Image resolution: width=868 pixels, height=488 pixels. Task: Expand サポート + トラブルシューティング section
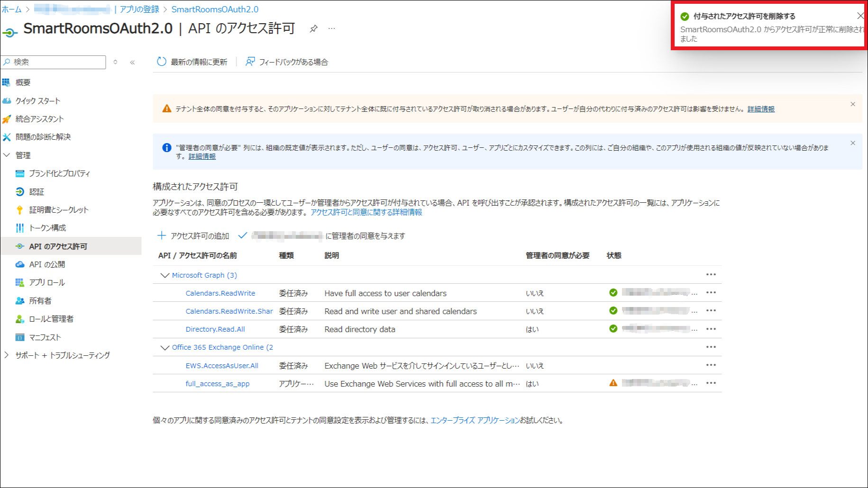[7, 355]
